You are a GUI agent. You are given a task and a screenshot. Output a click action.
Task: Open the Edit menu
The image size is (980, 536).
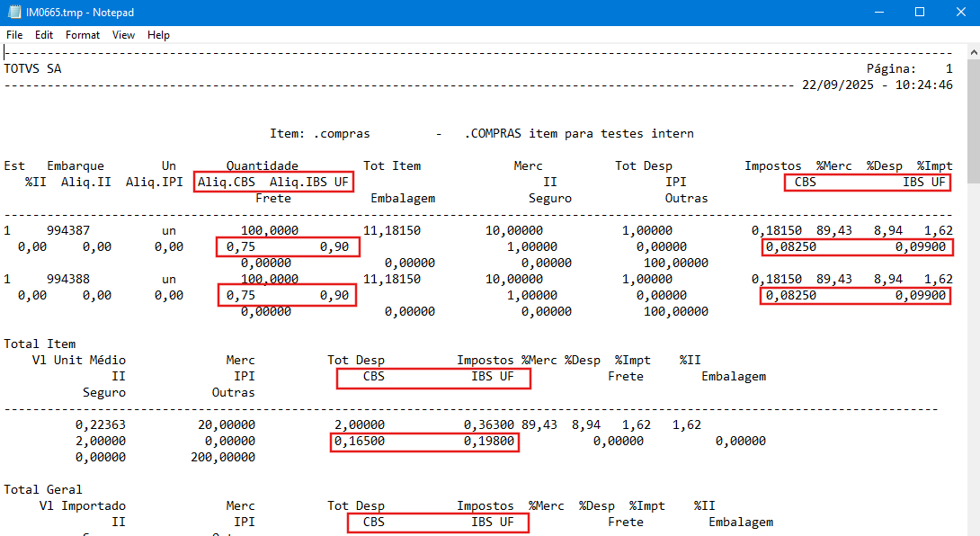pyautogui.click(x=44, y=35)
